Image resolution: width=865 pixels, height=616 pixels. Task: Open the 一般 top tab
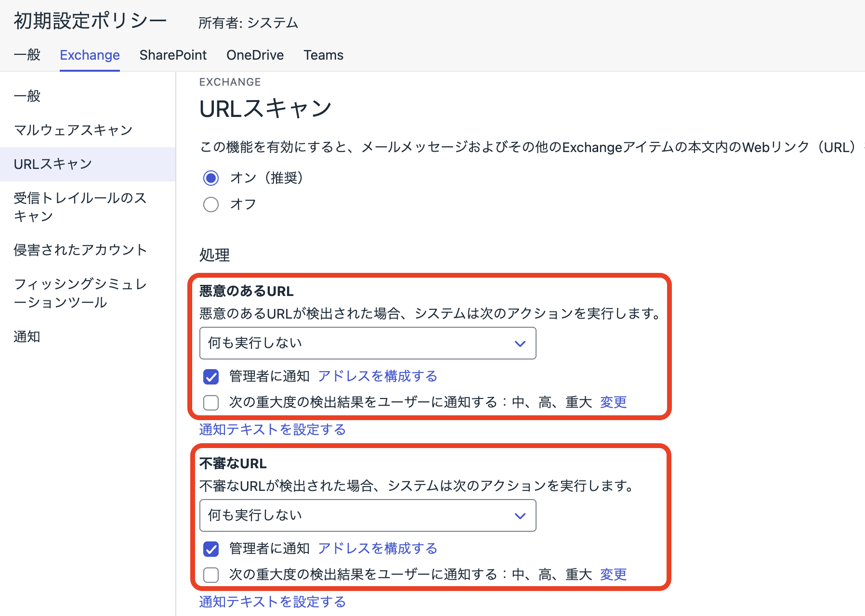pyautogui.click(x=27, y=55)
